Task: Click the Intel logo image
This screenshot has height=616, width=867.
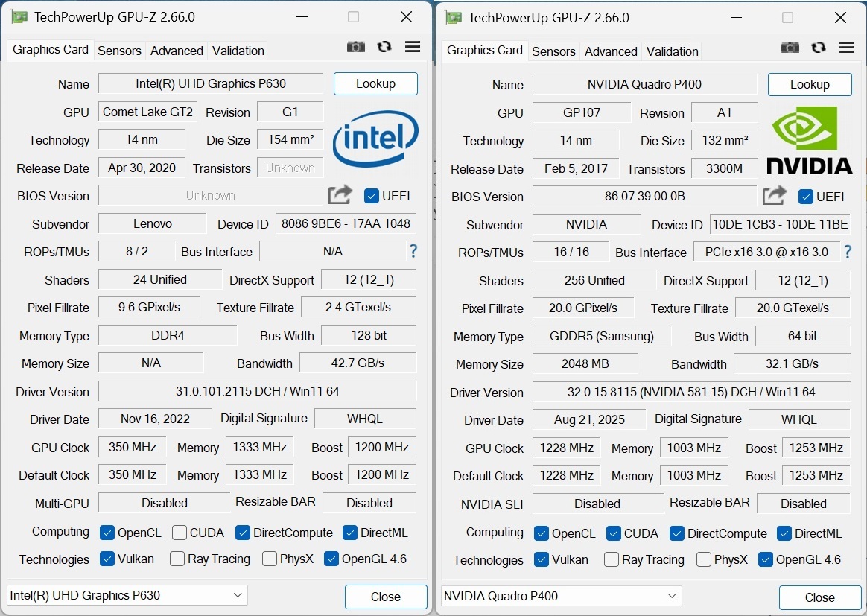Action: 375,139
